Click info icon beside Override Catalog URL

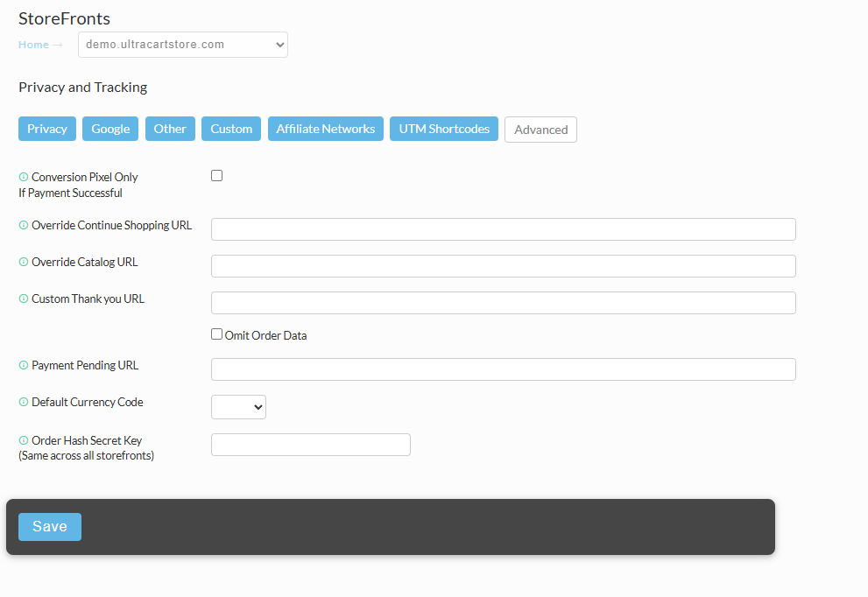[x=24, y=262]
